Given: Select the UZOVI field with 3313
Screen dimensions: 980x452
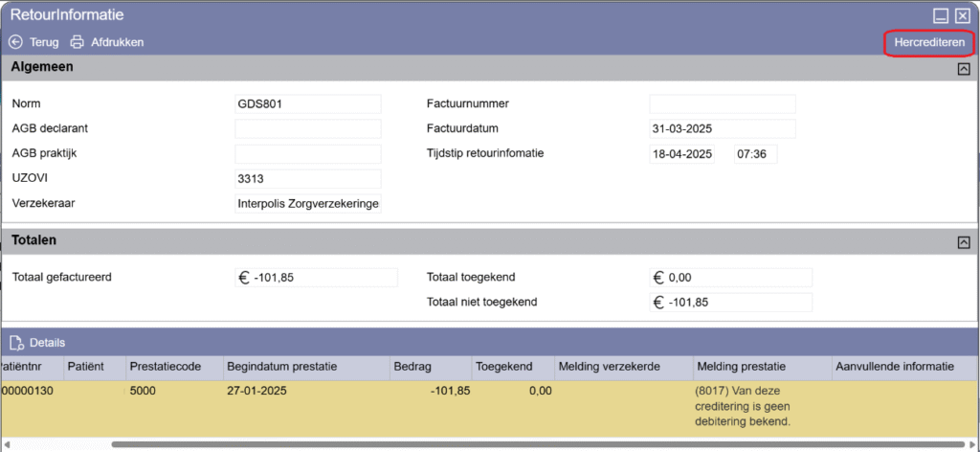Looking at the screenshot, I should pyautogui.click(x=307, y=179).
